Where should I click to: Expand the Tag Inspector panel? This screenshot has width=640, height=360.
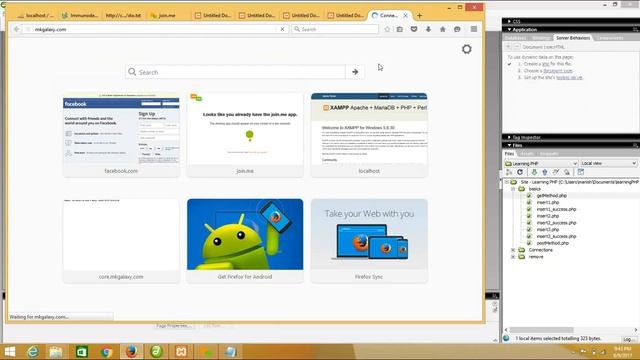click(x=509, y=137)
